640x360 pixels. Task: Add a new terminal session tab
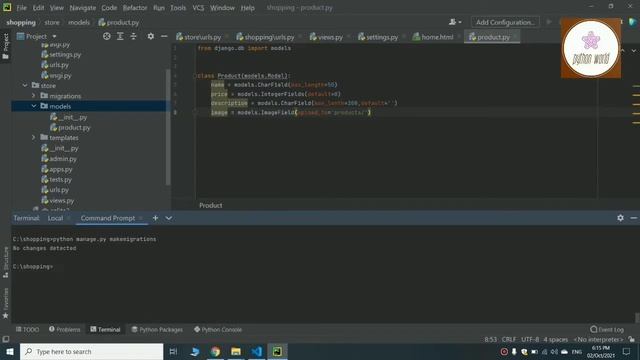click(155, 218)
